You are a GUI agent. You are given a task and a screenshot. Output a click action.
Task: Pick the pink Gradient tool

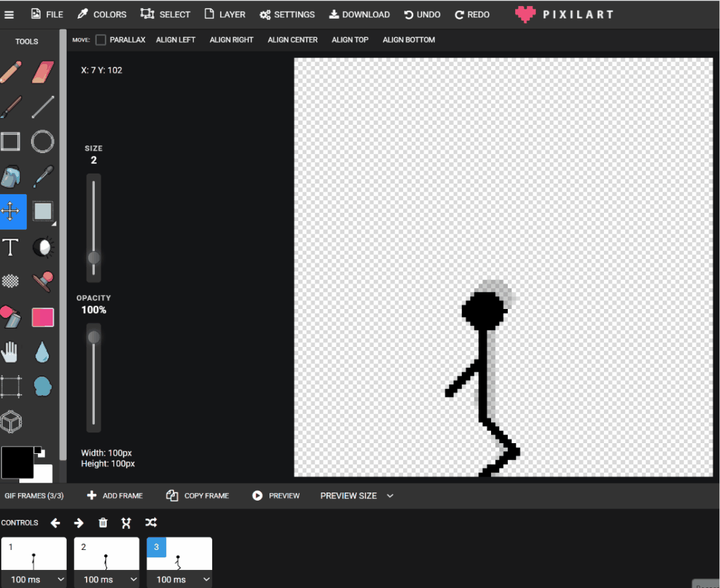point(43,318)
